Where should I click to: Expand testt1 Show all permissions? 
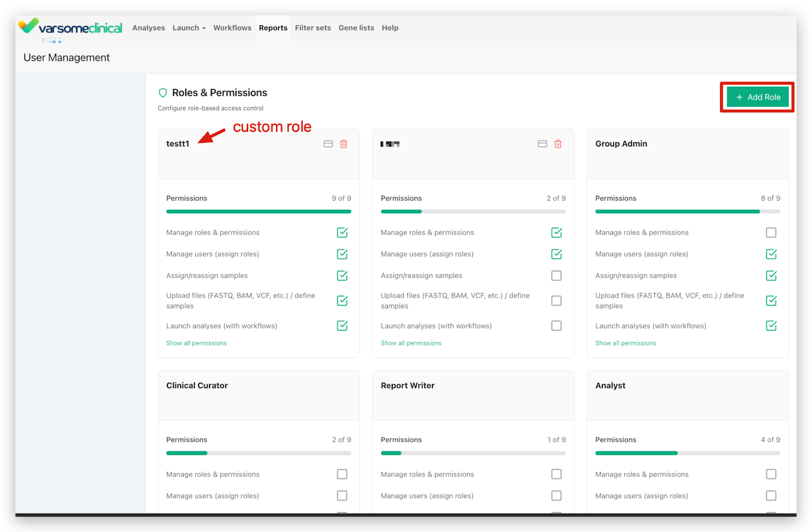point(196,343)
